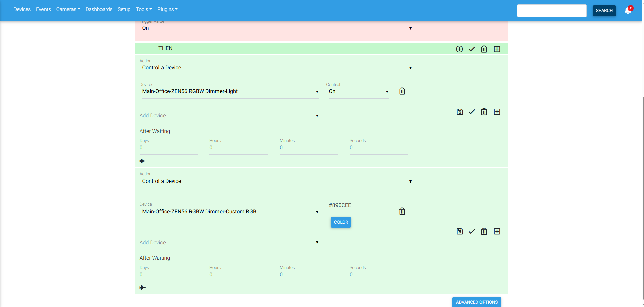Open Dashboards page

pos(99,9)
